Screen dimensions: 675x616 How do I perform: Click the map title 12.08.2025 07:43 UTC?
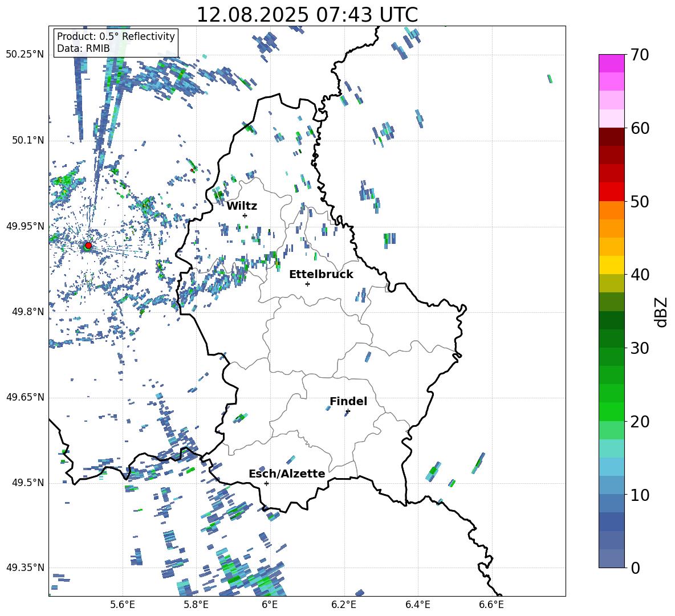click(307, 15)
